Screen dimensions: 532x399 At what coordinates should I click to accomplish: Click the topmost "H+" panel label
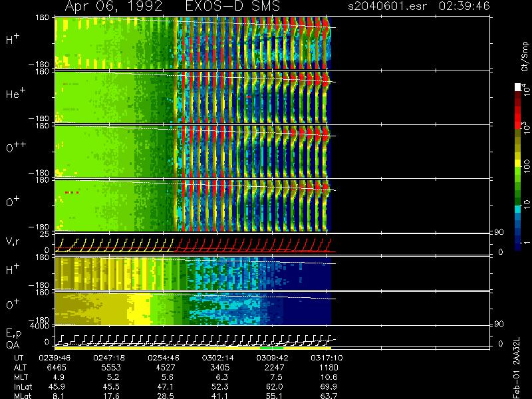point(12,39)
